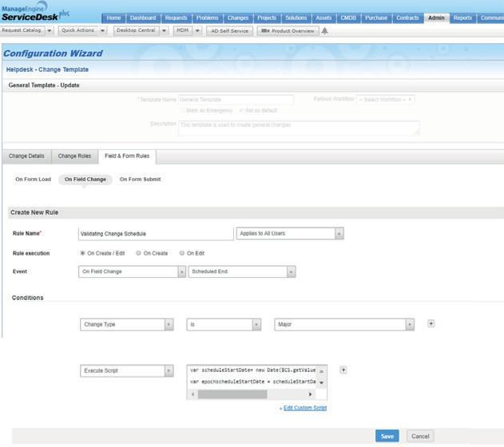Expand the Quick Actions dropdown arrow

(x=102, y=30)
